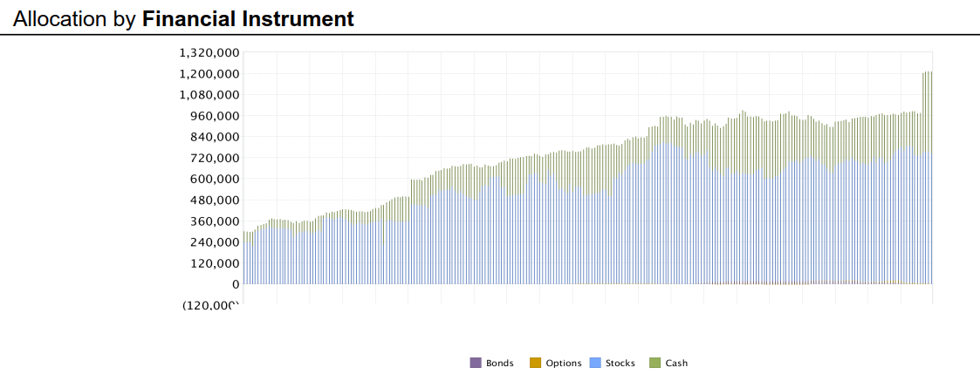Select the Options legend text label

[x=563, y=363]
